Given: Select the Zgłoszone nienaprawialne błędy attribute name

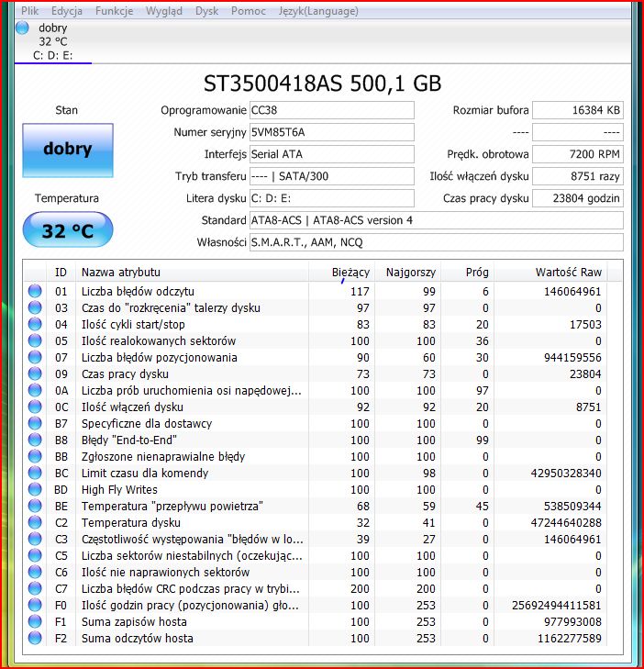Looking at the screenshot, I should coord(163,457).
